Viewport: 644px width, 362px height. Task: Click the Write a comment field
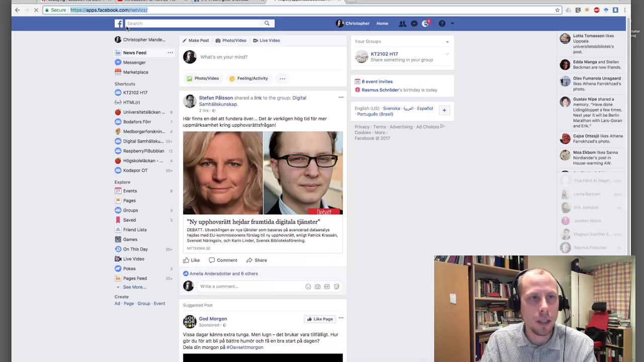tap(251, 286)
